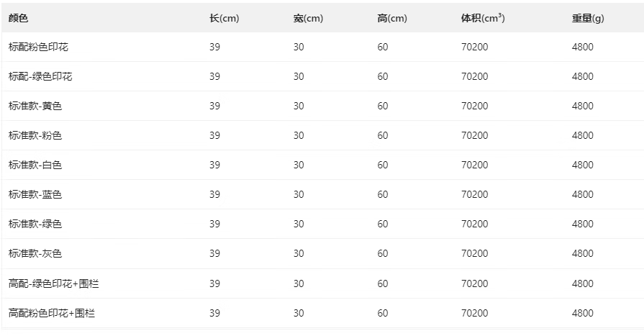Select the 标准款-蓝色 row label
Viewport: 644px width, 336px height.
35,194
